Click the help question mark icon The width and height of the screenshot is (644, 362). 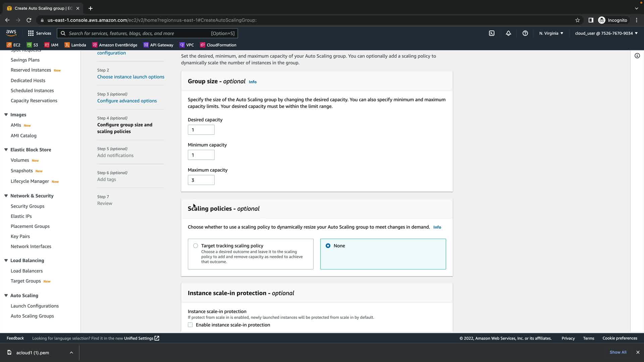pos(525,33)
